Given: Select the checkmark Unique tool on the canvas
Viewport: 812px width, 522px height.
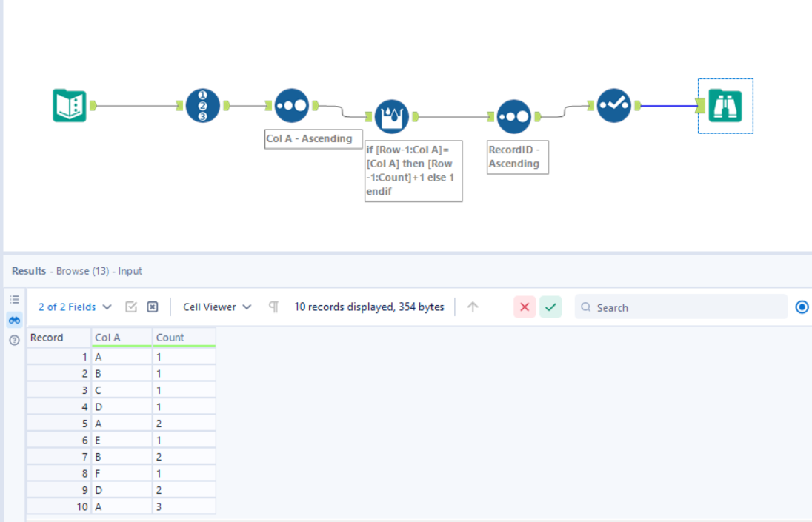Looking at the screenshot, I should (614, 106).
